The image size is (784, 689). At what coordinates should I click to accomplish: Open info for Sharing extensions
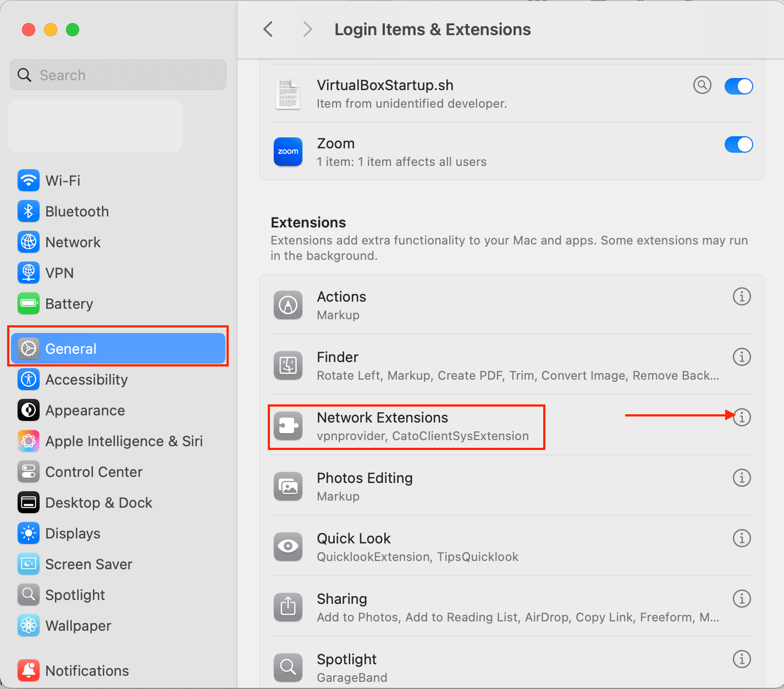[x=742, y=599]
